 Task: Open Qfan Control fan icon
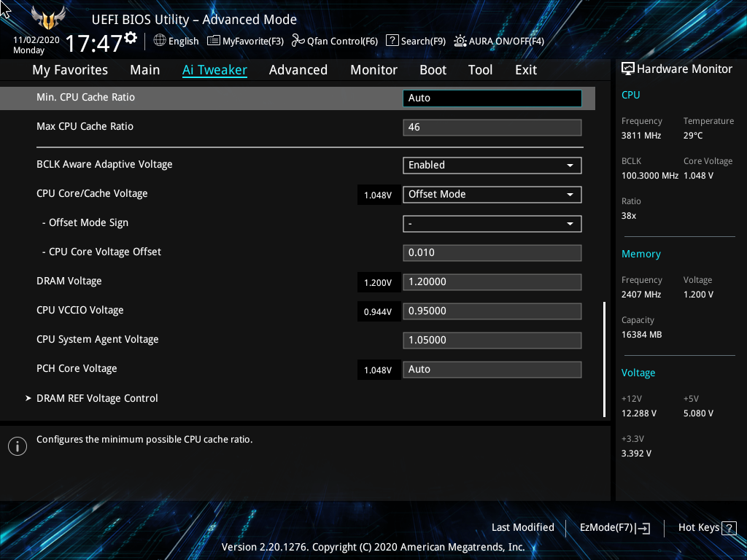click(298, 41)
